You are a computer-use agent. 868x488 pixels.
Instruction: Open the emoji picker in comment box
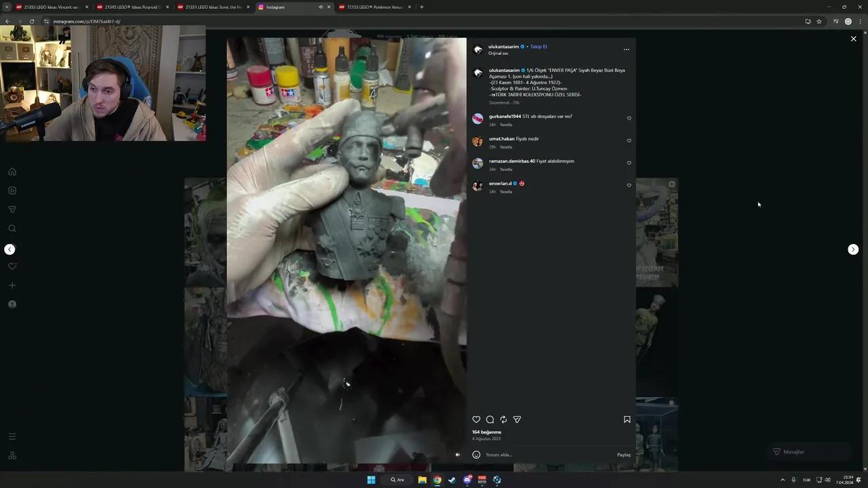[x=476, y=455]
